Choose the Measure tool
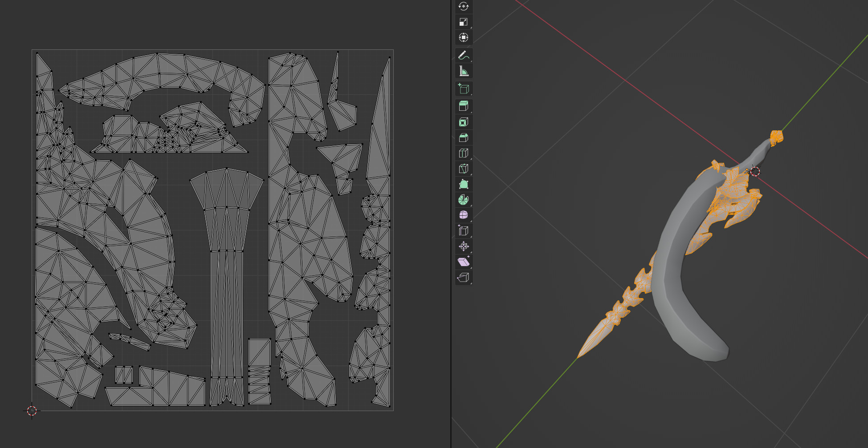The width and height of the screenshot is (868, 448). (463, 71)
